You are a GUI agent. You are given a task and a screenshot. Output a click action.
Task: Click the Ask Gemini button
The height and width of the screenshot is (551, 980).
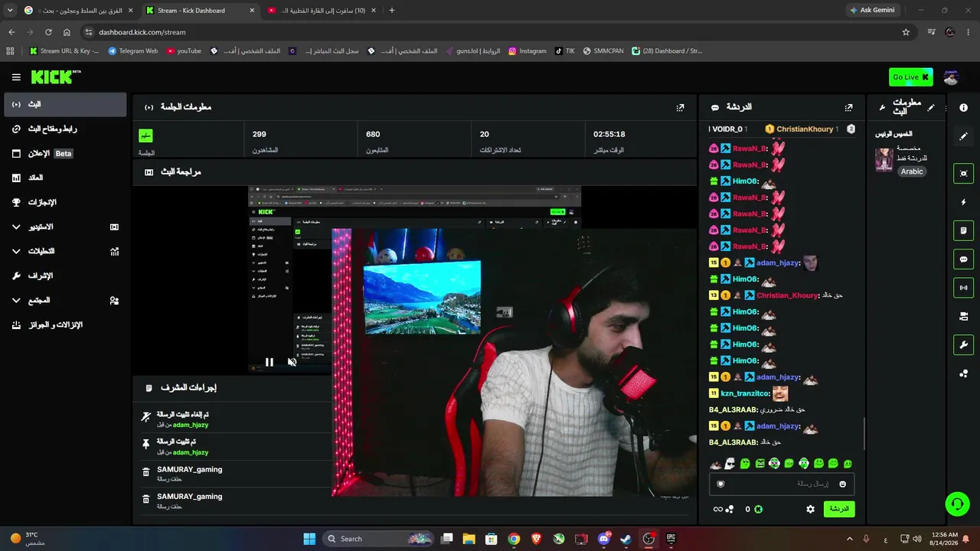tap(872, 11)
